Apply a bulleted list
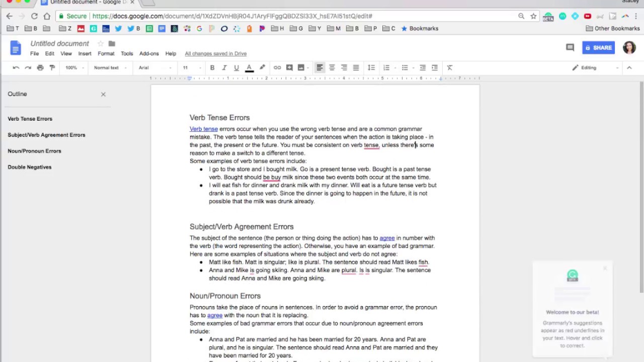This screenshot has height=362, width=644. click(x=405, y=68)
